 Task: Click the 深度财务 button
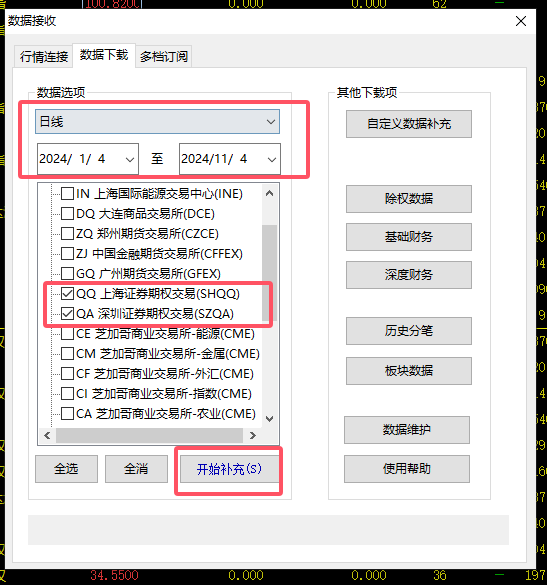(409, 275)
